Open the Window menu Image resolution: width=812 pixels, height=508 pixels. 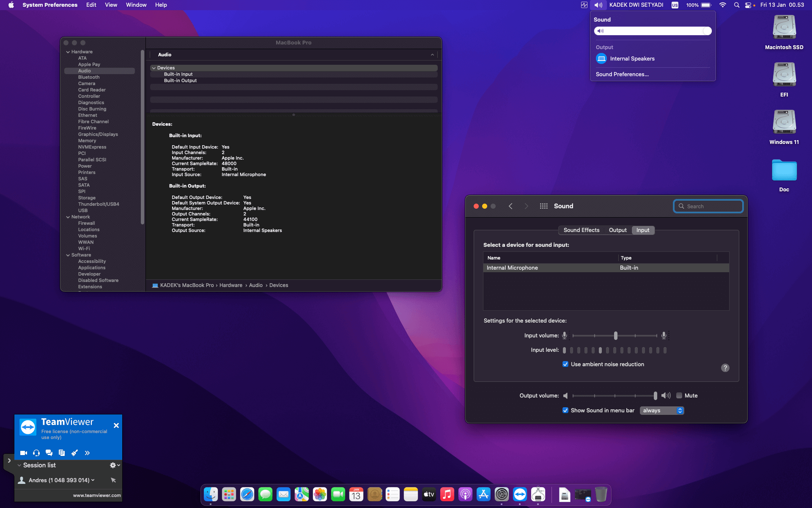coord(136,5)
